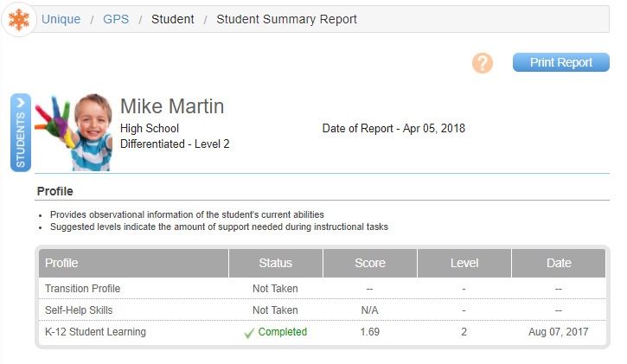Click the Level column header

tap(464, 263)
